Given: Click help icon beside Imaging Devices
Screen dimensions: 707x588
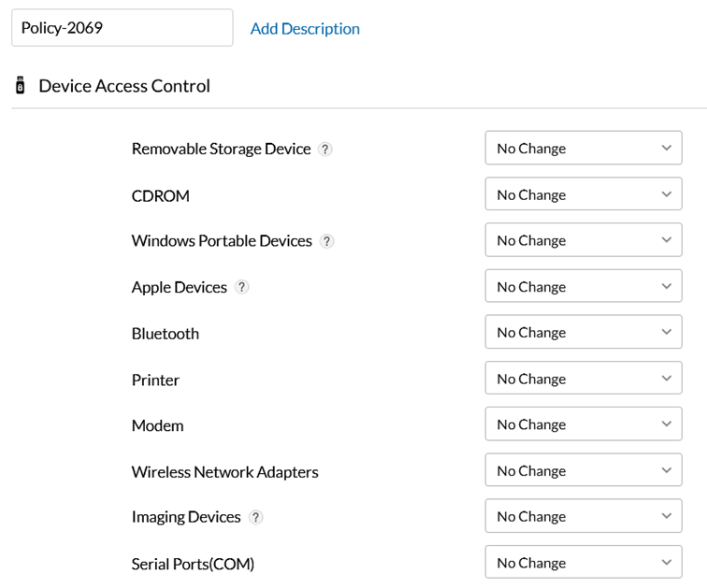Looking at the screenshot, I should (x=255, y=517).
